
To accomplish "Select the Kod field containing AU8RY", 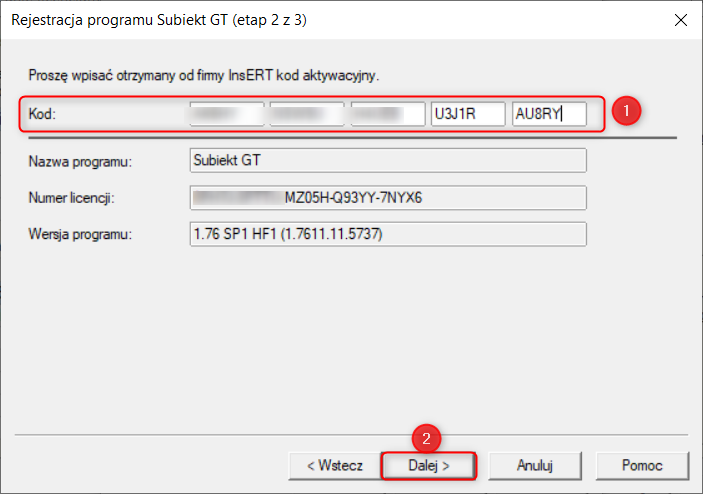I will [549, 114].
